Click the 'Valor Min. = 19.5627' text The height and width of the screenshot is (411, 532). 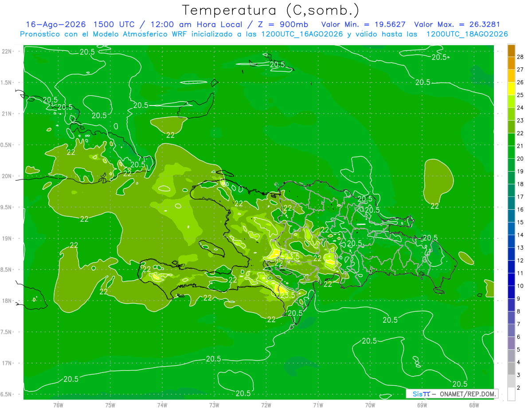click(363, 24)
